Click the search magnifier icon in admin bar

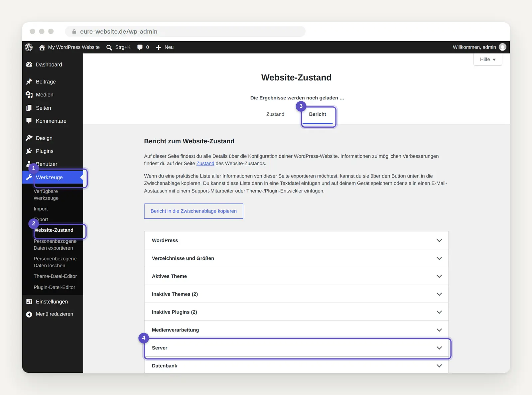pyautogui.click(x=109, y=48)
